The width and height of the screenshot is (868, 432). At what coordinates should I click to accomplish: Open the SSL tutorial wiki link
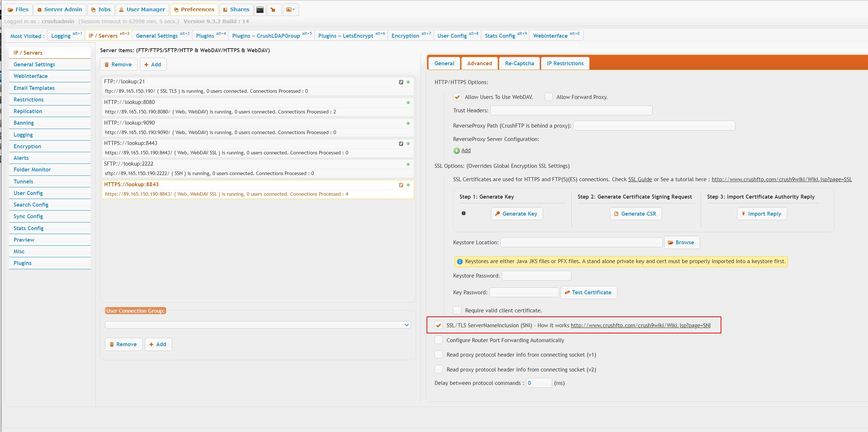[781, 179]
